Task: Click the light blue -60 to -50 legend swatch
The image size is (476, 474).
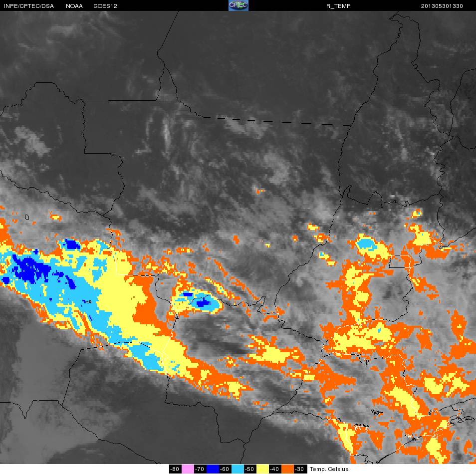Action: (238, 469)
